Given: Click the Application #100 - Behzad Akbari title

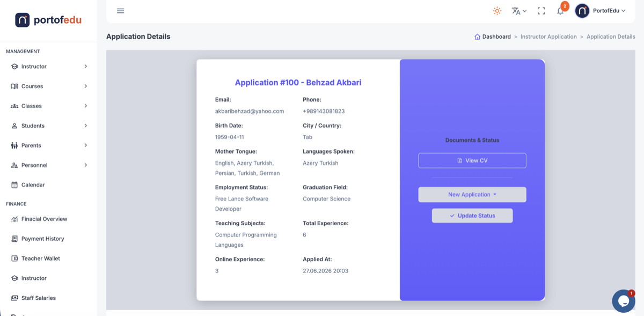Looking at the screenshot, I should (298, 83).
